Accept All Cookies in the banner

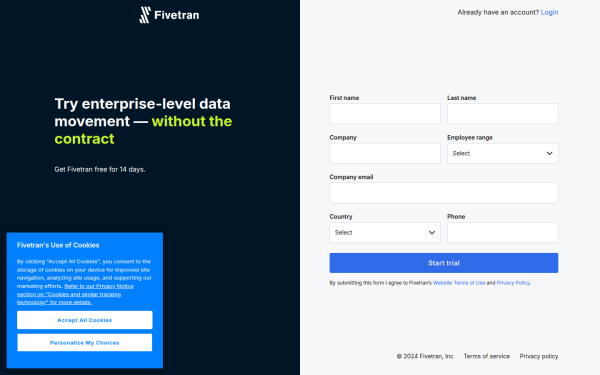(85, 320)
